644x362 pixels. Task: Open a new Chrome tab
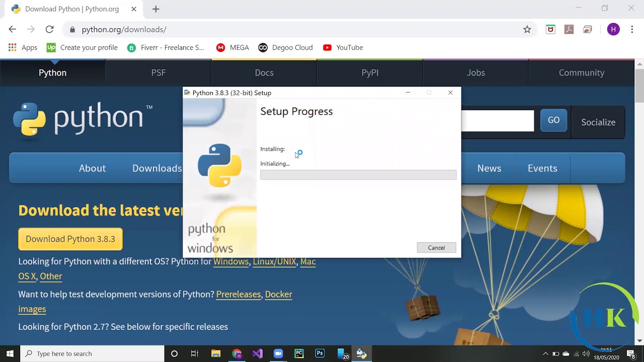click(x=156, y=9)
